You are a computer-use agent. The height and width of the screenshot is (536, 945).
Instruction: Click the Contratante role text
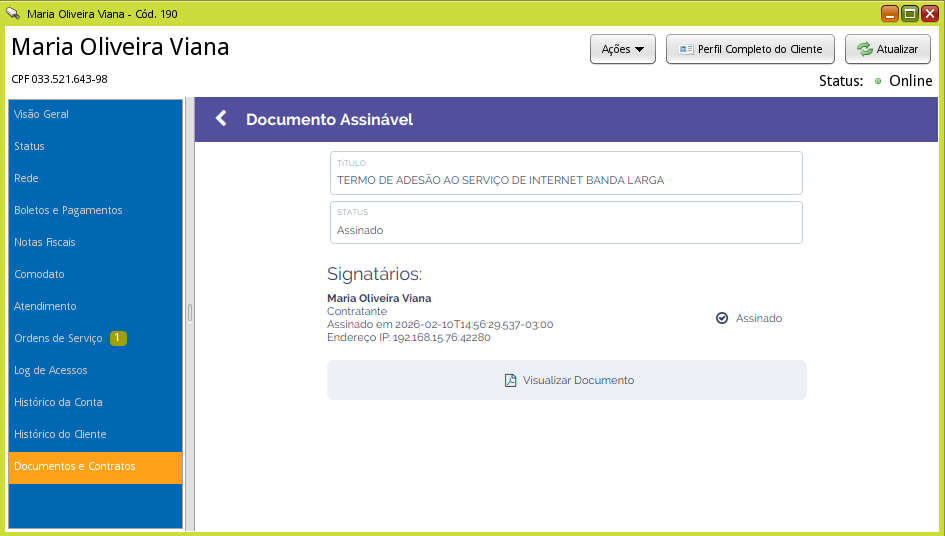point(357,311)
